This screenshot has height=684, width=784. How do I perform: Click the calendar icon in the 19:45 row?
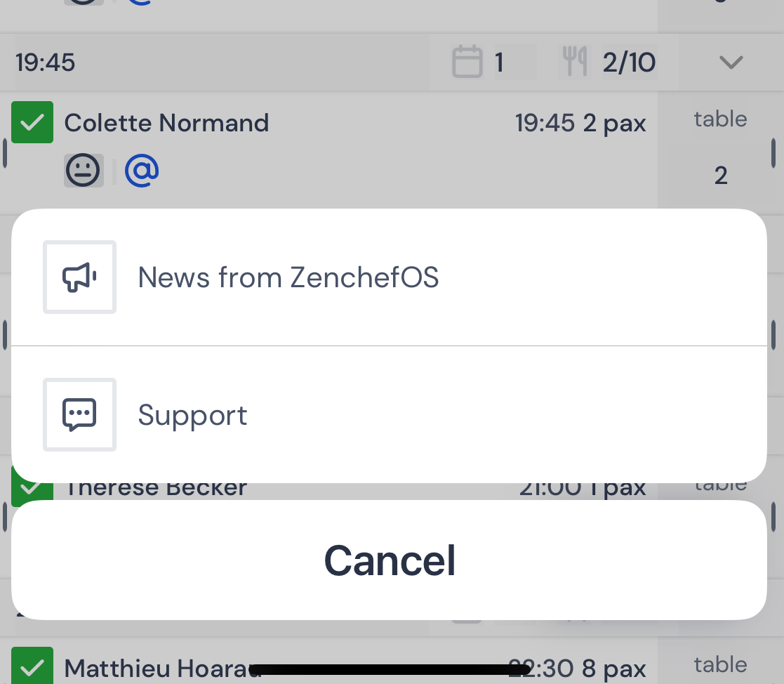click(x=467, y=62)
